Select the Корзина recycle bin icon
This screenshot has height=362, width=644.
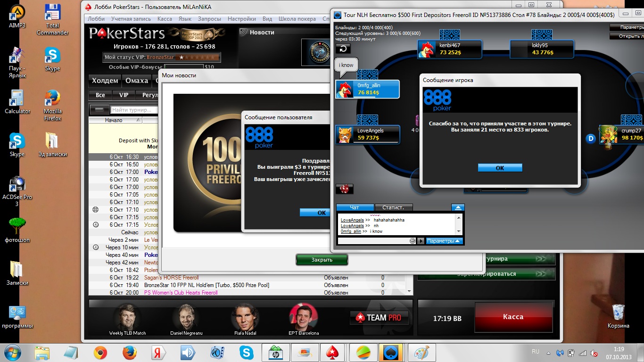tap(618, 316)
